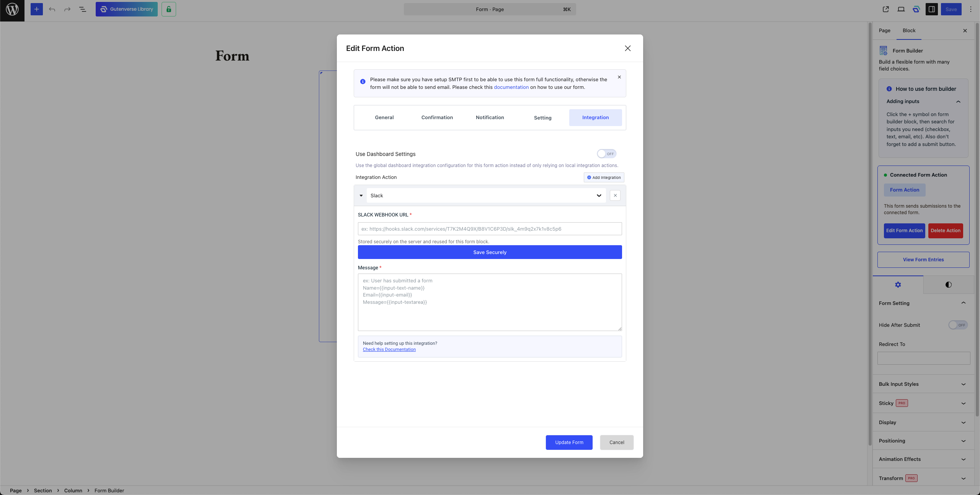Image resolution: width=980 pixels, height=495 pixels.
Task: Focus the Redirect To input field
Action: click(924, 358)
